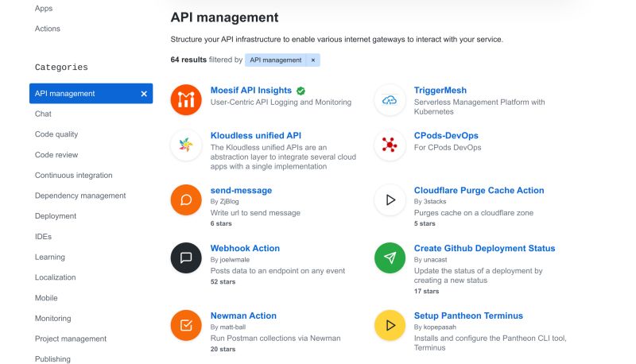Click the Moesif API Insights orange logo
The width and height of the screenshot is (636, 364).
[186, 99]
